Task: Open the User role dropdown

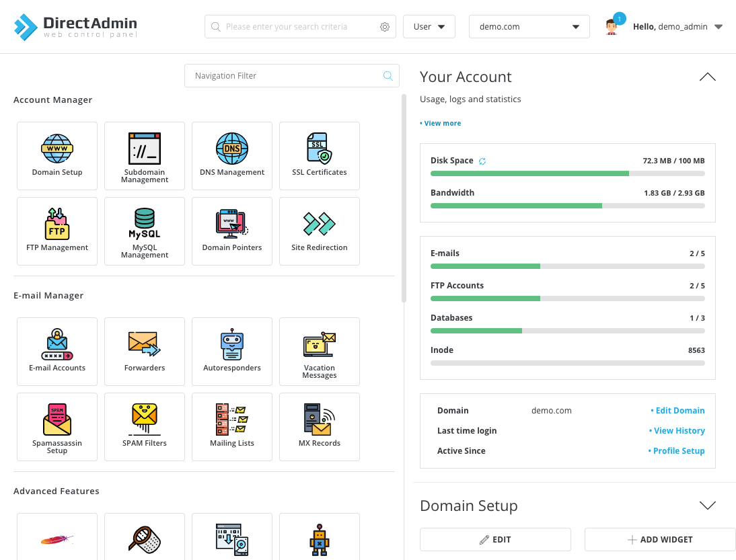Action: pyautogui.click(x=429, y=26)
